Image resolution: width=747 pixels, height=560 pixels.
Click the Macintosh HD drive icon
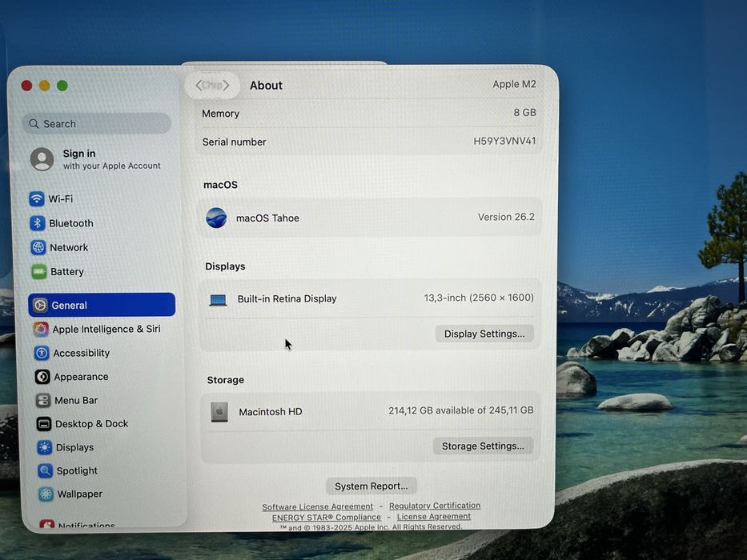[219, 412]
